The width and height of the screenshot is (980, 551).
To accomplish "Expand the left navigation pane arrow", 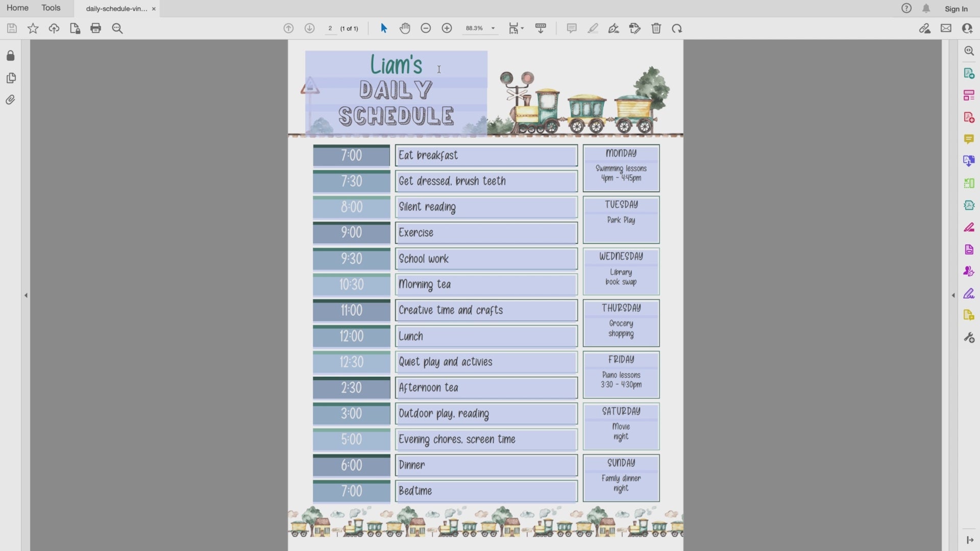I will (26, 295).
